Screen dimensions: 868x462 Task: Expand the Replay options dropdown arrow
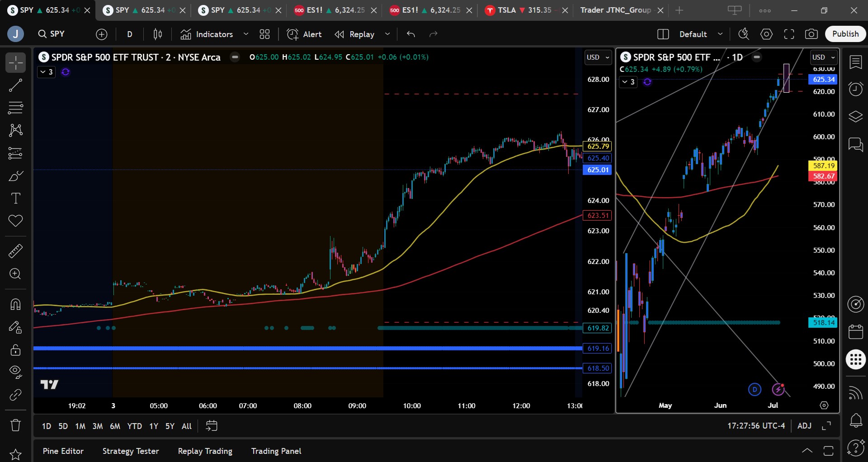[387, 34]
